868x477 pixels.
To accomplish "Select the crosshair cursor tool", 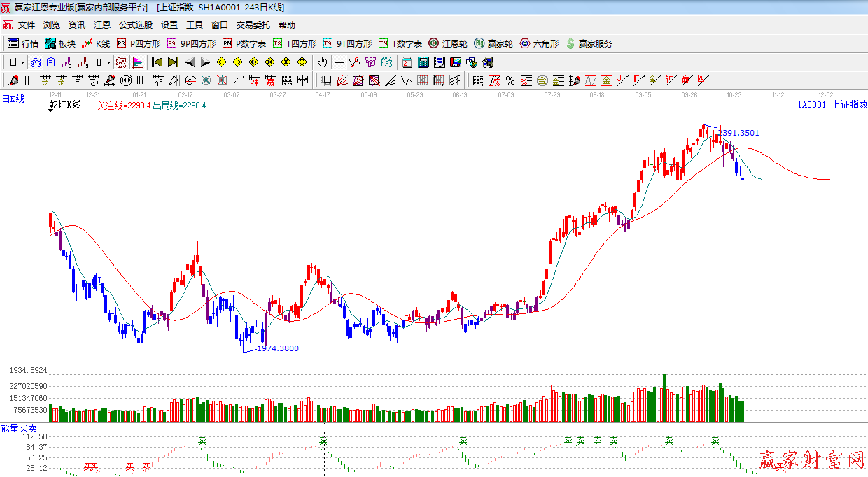I will pyautogui.click(x=339, y=62).
